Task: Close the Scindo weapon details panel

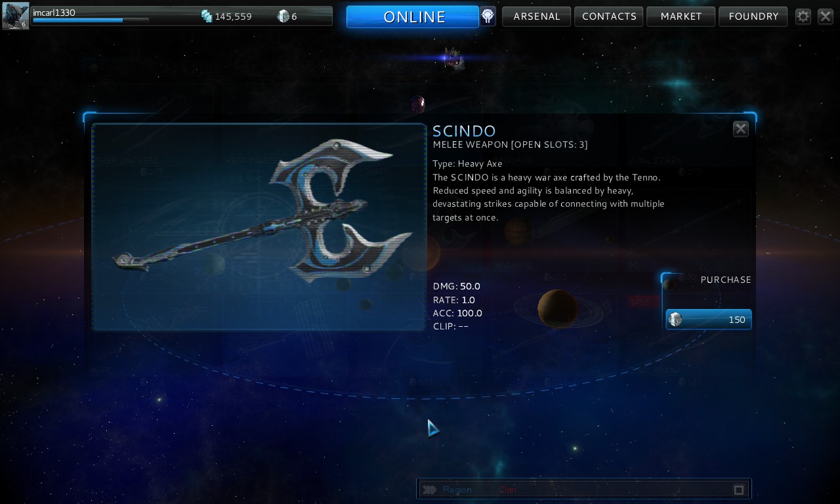Action: [x=741, y=129]
